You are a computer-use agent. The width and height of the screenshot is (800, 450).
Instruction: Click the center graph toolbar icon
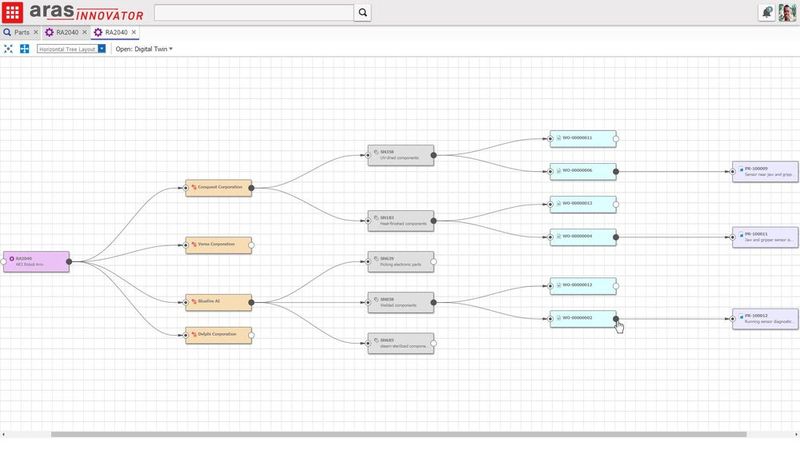pyautogui.click(x=24, y=48)
